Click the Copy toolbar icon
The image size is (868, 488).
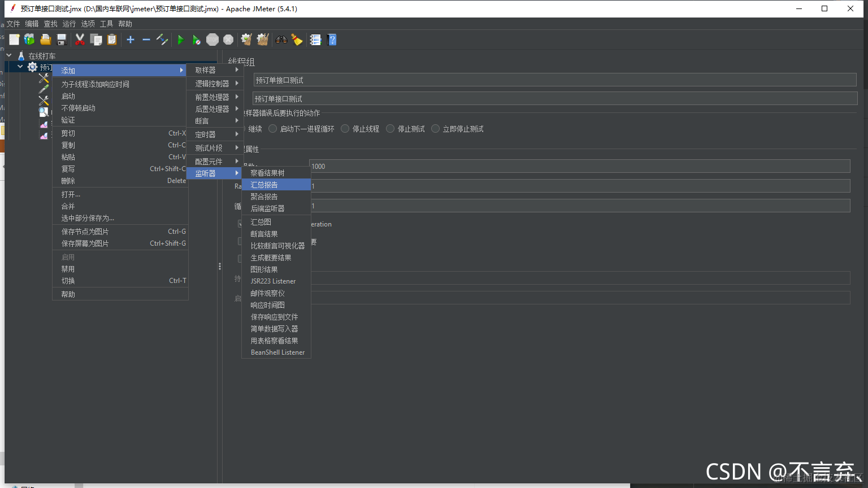[x=96, y=40]
